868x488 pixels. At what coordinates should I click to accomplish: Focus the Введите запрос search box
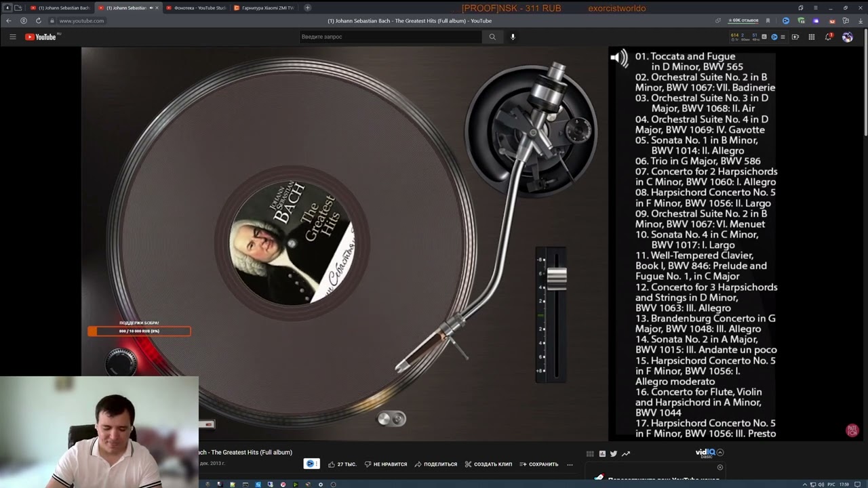click(391, 37)
